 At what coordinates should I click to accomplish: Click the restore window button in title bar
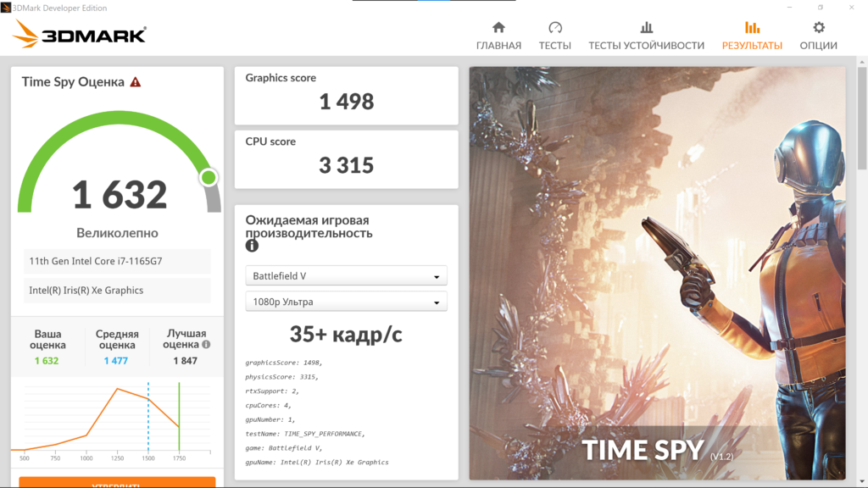point(821,7)
